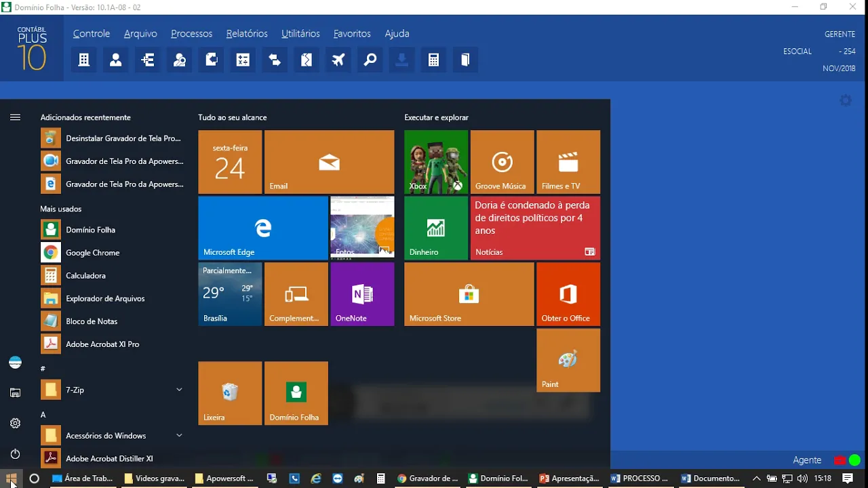The width and height of the screenshot is (868, 488).
Task: Open Calculadora from Start list
Action: click(x=112, y=276)
